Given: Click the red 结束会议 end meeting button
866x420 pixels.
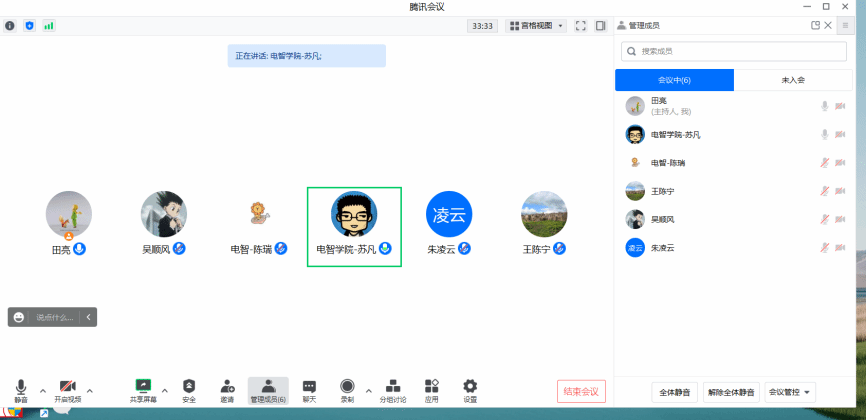Looking at the screenshot, I should click(x=581, y=391).
